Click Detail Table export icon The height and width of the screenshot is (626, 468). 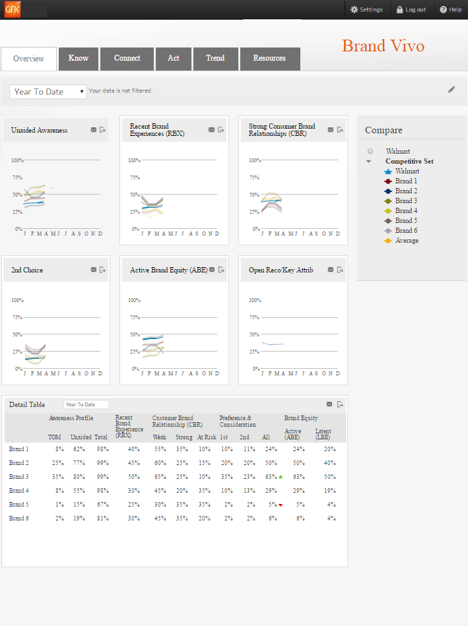coord(340,404)
